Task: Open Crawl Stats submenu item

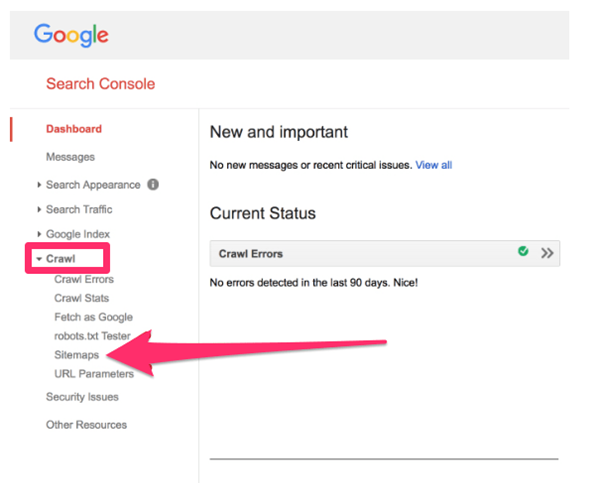Action: pyautogui.click(x=82, y=298)
